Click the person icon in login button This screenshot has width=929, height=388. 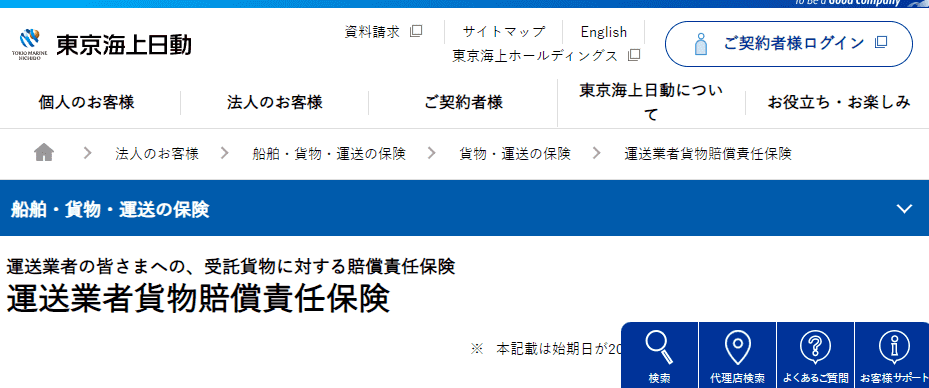coord(701,44)
